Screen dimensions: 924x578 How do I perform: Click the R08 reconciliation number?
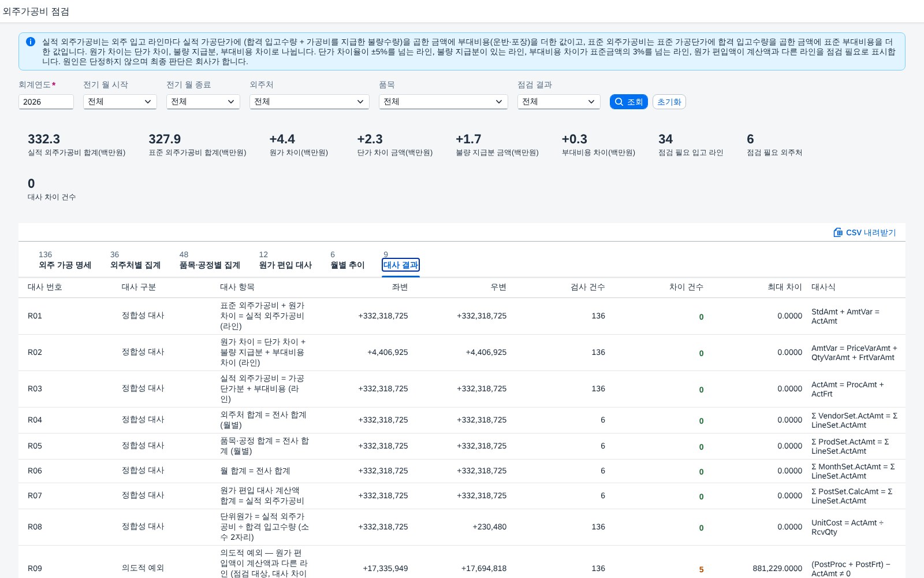pos(35,527)
